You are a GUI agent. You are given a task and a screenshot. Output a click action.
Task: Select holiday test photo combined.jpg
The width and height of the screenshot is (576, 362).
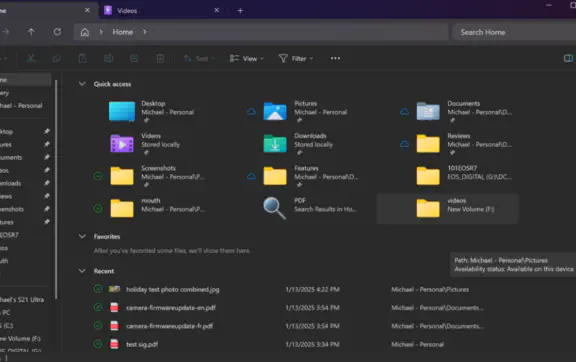click(x=172, y=289)
